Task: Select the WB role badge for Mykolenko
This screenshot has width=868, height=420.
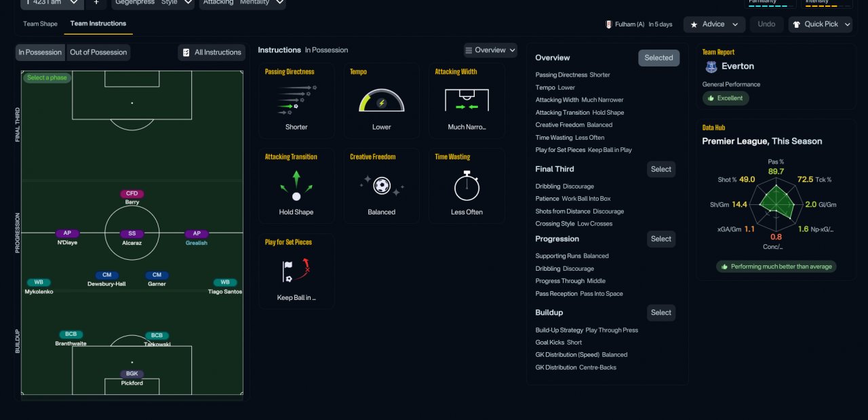Action: tap(39, 282)
